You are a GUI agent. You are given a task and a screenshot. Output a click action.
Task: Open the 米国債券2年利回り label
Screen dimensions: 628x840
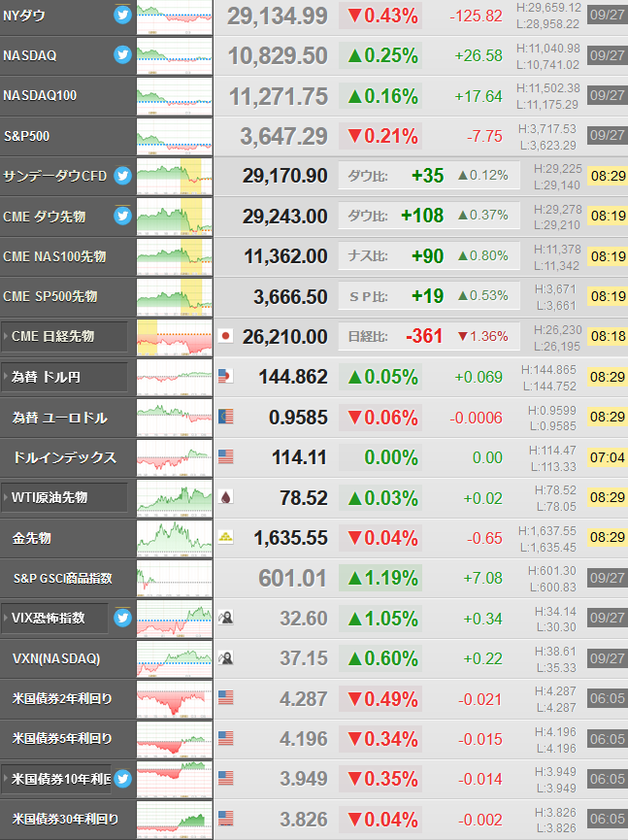(62, 698)
